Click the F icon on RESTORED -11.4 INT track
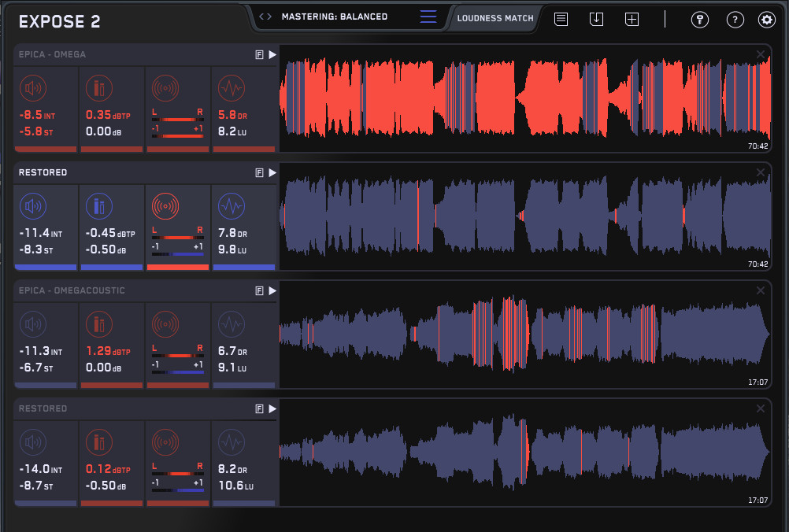This screenshot has width=789, height=532. click(x=259, y=173)
